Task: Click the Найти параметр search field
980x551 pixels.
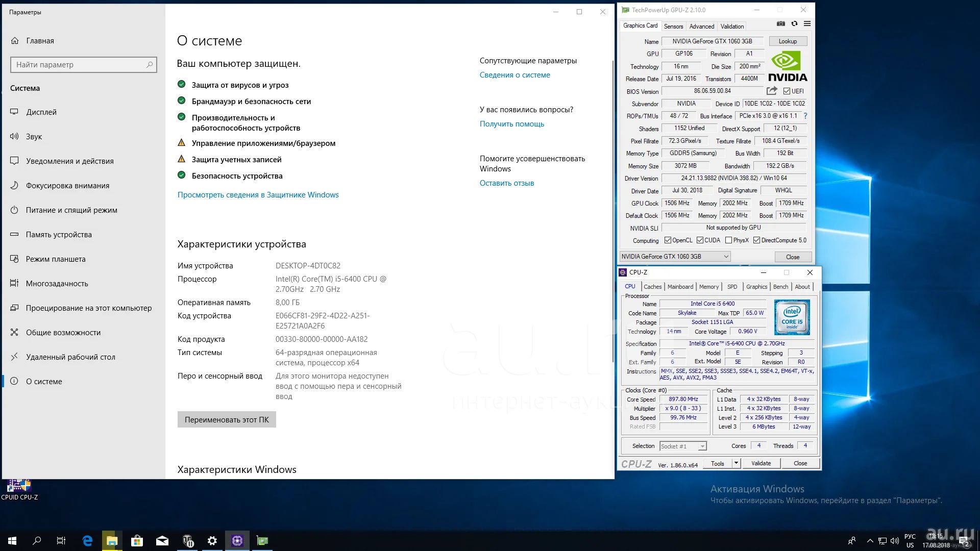Action: pyautogui.click(x=83, y=65)
